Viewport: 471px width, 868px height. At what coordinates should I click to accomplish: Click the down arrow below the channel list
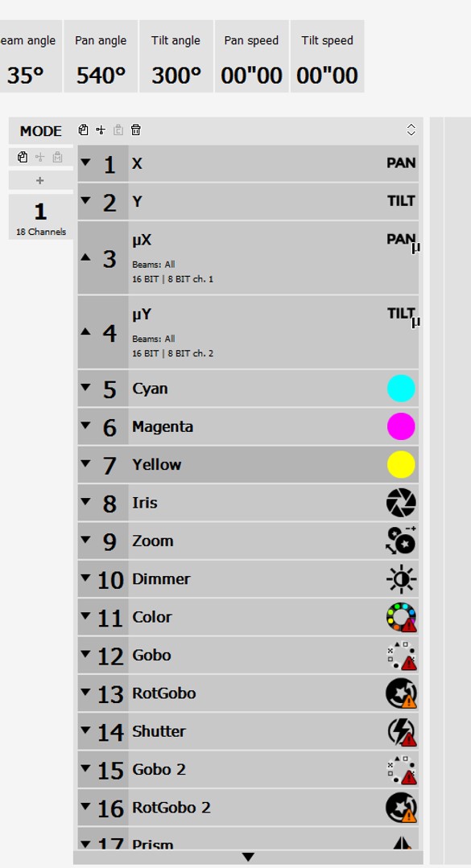click(x=248, y=857)
